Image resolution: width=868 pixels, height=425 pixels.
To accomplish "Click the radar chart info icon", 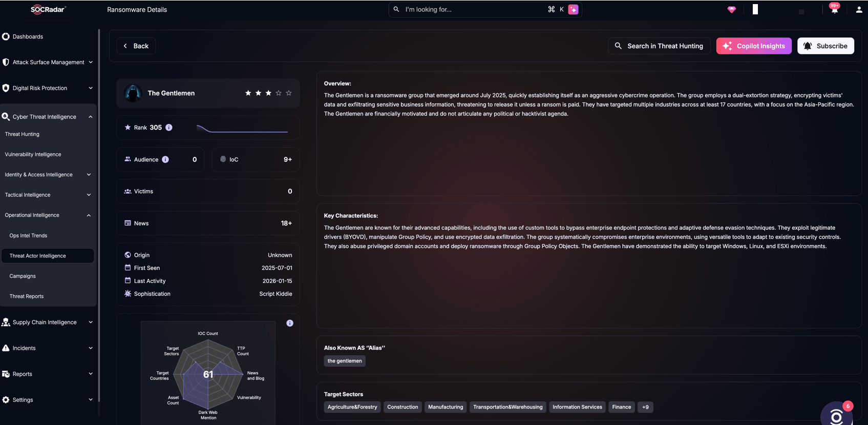I will click(x=290, y=323).
